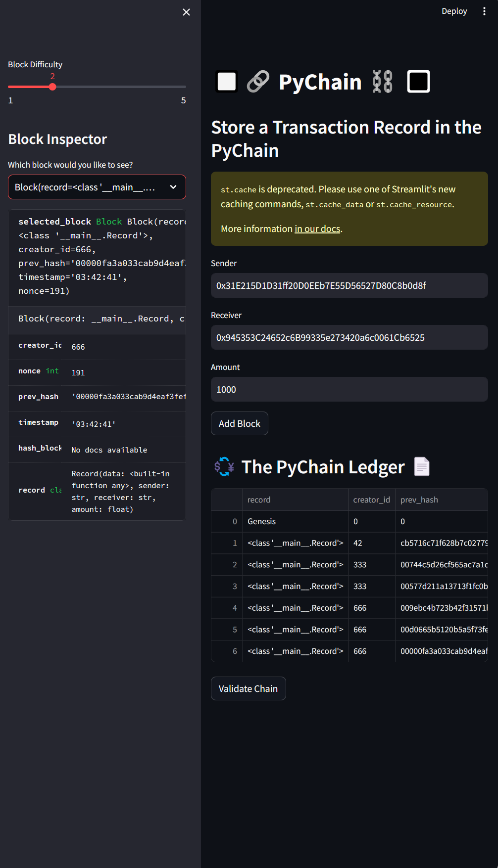Click the Amount input field

pos(349,389)
